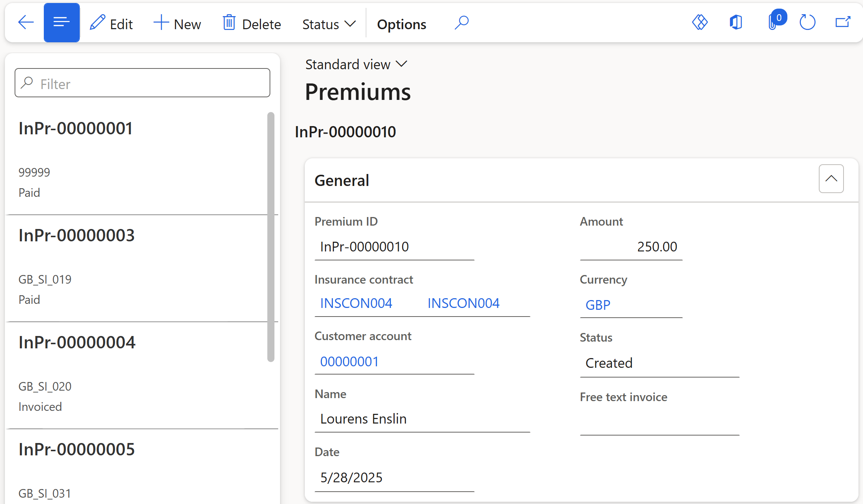The height and width of the screenshot is (504, 863).
Task: Click the Delete trash button
Action: coord(252,24)
